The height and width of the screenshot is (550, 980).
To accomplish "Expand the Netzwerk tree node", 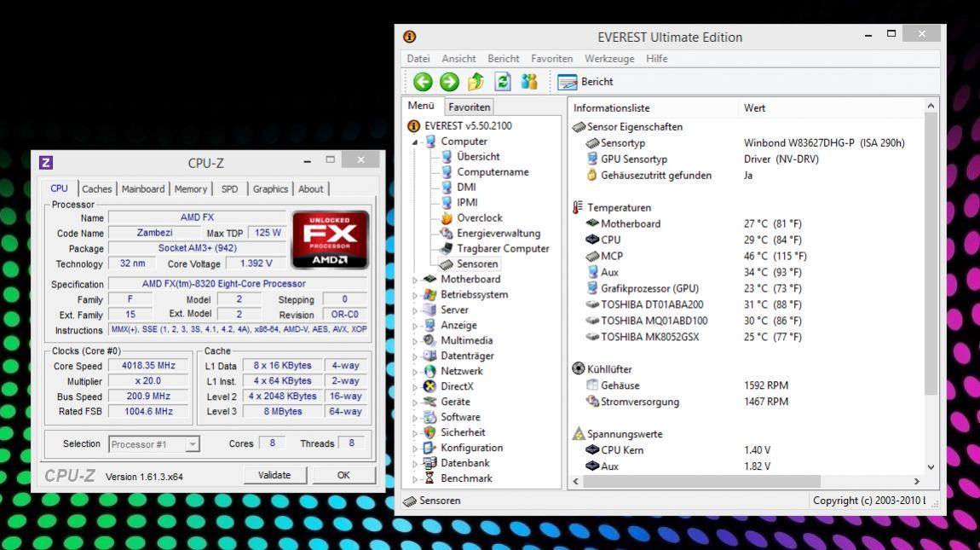I will tap(414, 372).
